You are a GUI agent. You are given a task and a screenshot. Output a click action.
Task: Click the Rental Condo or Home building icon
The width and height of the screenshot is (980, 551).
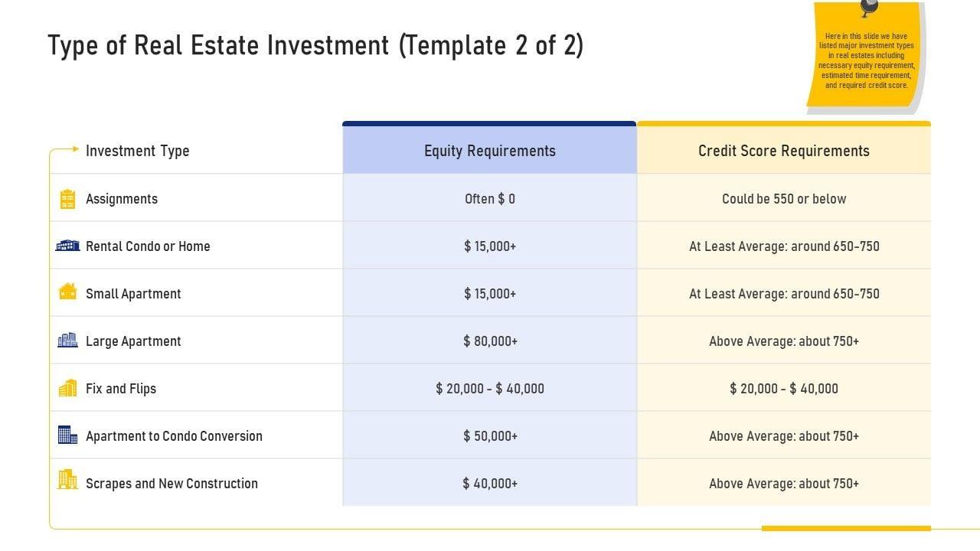(x=67, y=246)
